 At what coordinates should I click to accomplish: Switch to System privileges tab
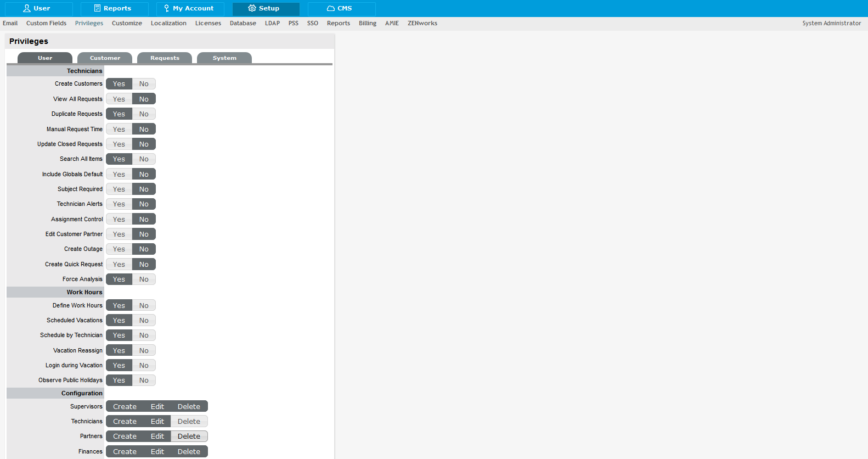click(224, 58)
